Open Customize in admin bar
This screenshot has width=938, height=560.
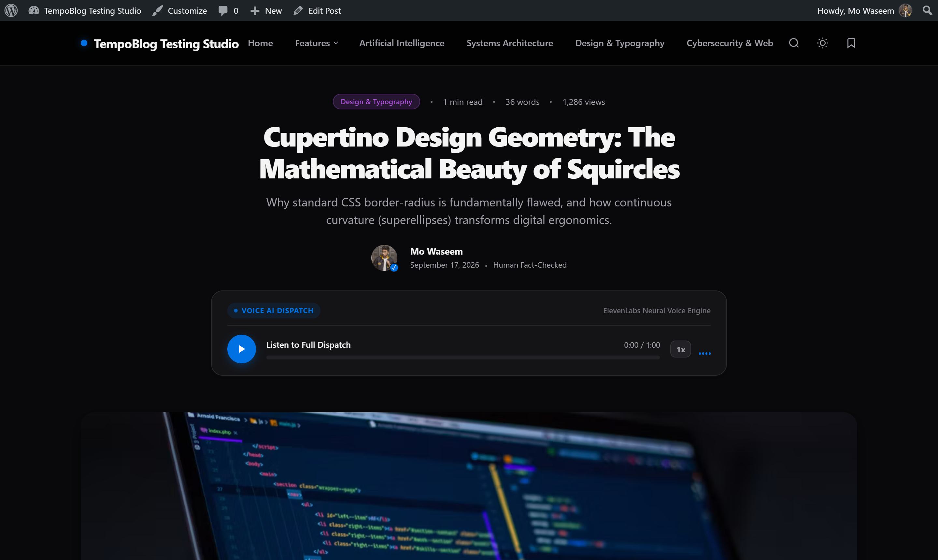click(180, 10)
